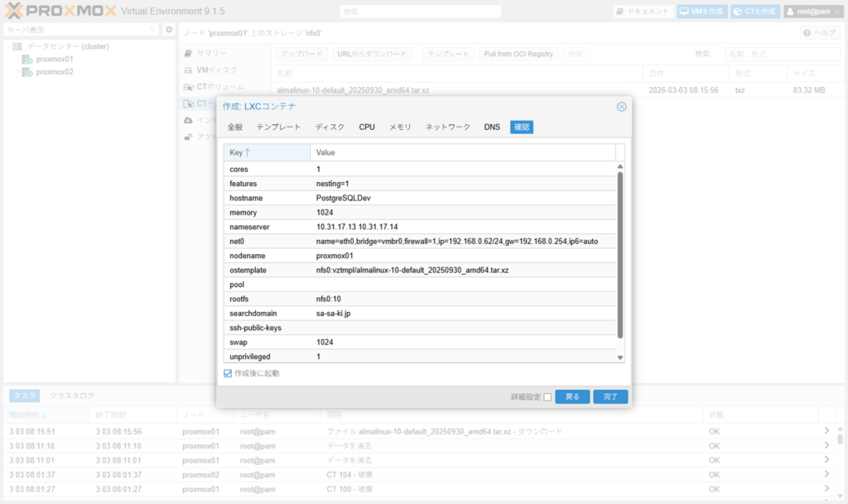Open the root@pam user dropdown

(x=812, y=12)
